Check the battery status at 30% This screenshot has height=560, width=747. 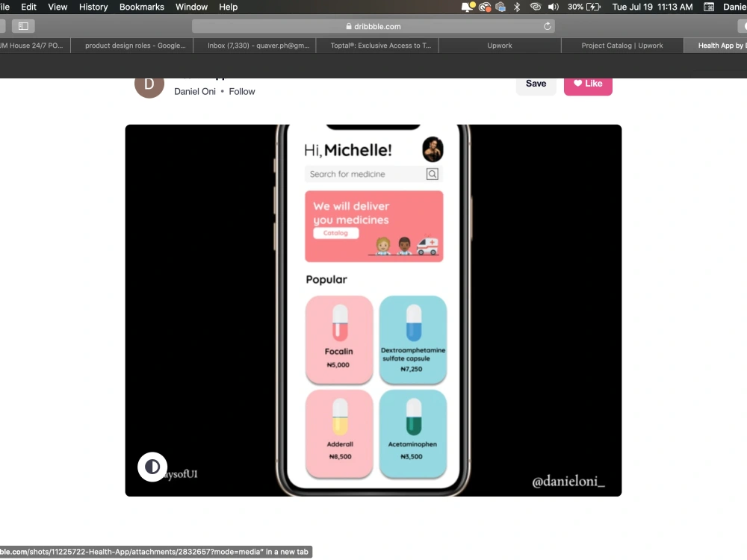[x=584, y=7]
